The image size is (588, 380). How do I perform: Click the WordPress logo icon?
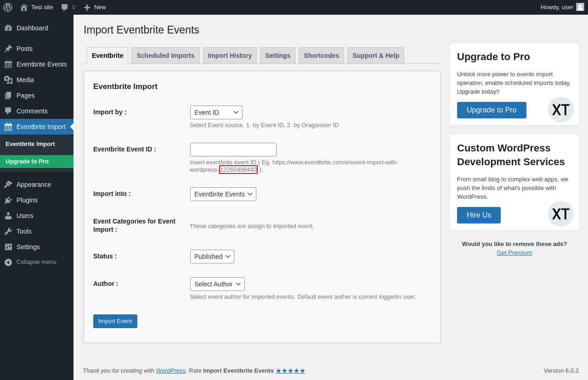[8, 7]
